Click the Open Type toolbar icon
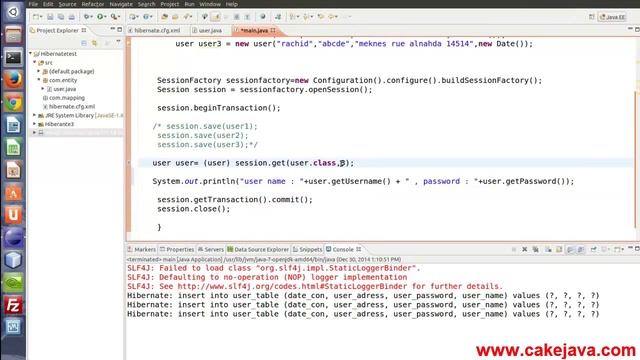The height and width of the screenshot is (360, 640). point(164,17)
